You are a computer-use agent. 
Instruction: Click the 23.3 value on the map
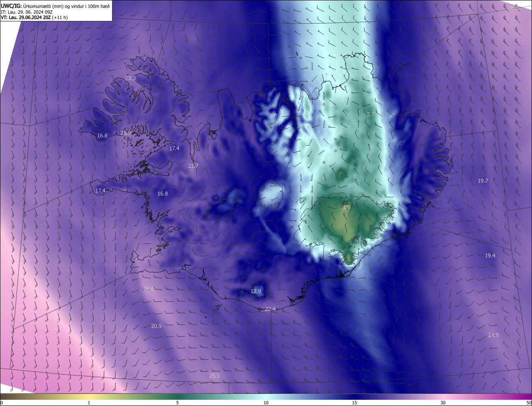[131, 78]
